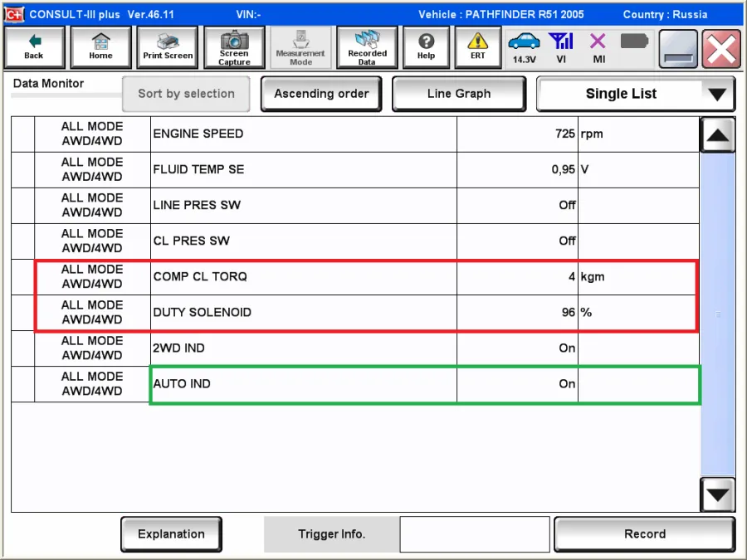Click the Print Screen printer icon
Screen dimensions: 747x560
(168, 47)
